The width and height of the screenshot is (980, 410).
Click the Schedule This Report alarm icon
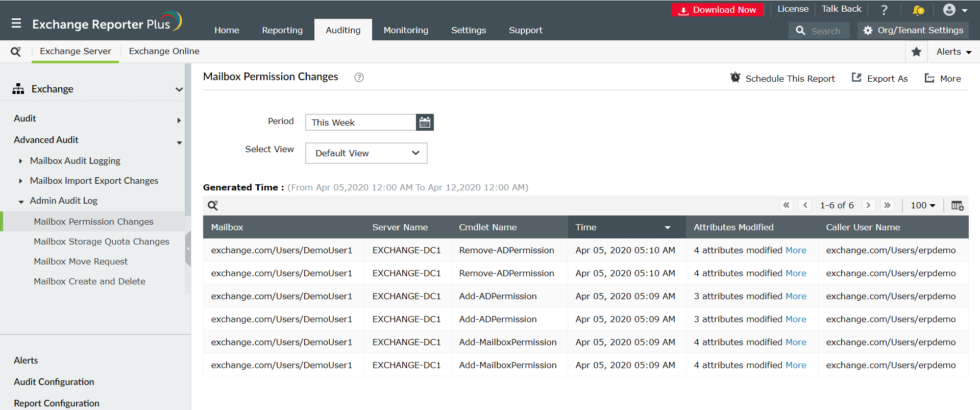pos(736,78)
